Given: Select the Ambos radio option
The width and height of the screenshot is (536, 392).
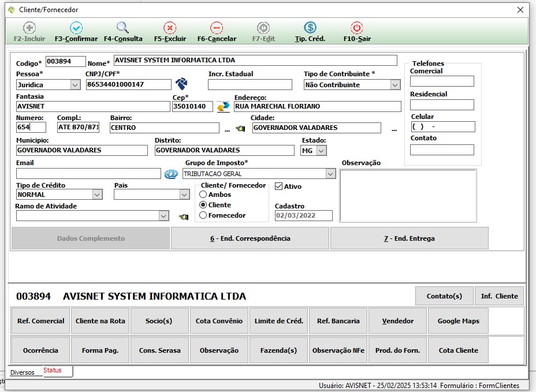Looking at the screenshot, I should click(x=203, y=195).
